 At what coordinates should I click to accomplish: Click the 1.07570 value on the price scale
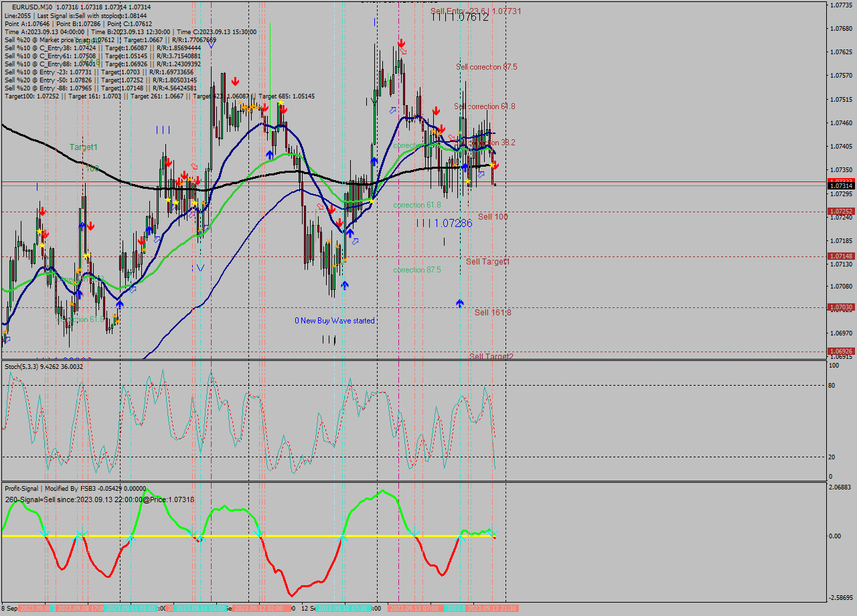[x=840, y=76]
